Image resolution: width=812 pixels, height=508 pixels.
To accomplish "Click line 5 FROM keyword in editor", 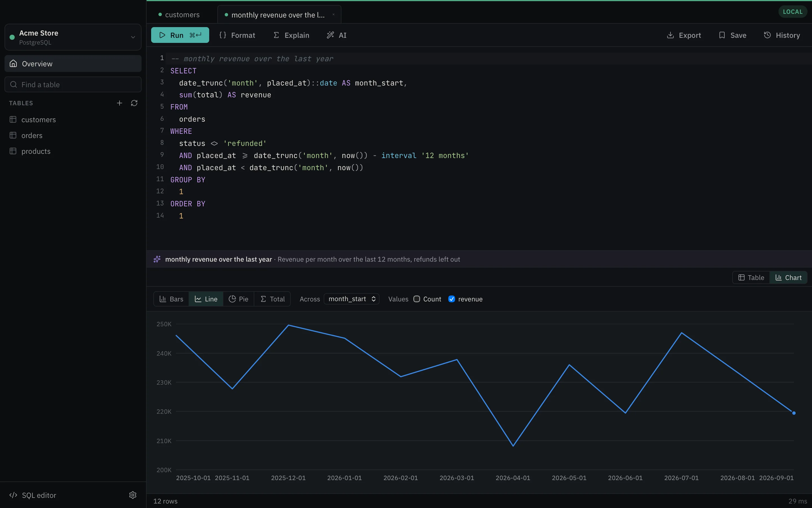I will tap(179, 107).
